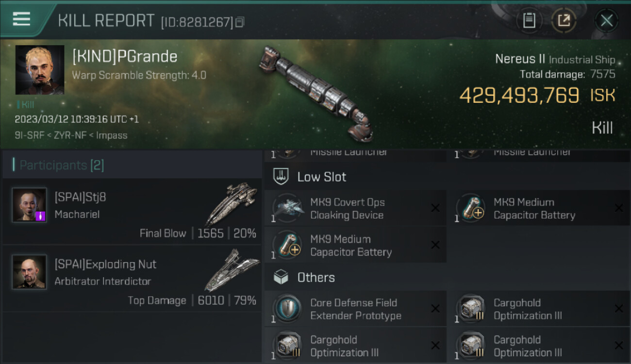Open the hamburger menu
Viewport: 631px width, 364px height.
click(x=22, y=19)
